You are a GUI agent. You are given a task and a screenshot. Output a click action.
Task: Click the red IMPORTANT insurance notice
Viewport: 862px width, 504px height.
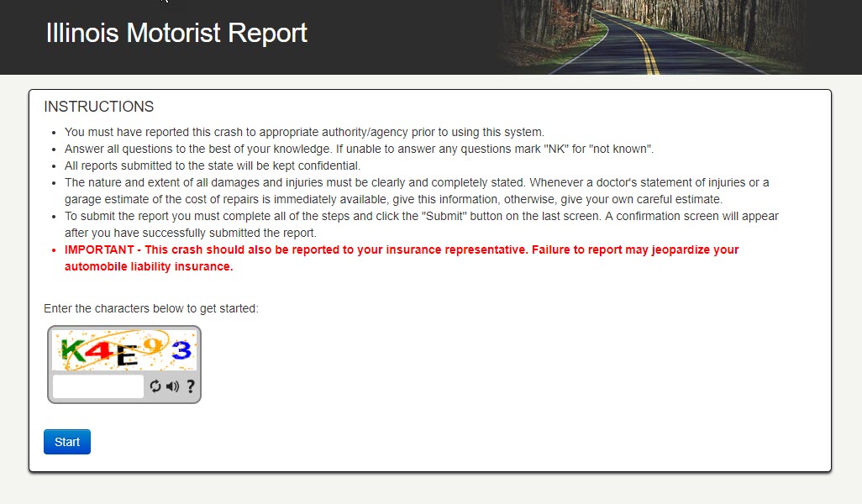(402, 258)
